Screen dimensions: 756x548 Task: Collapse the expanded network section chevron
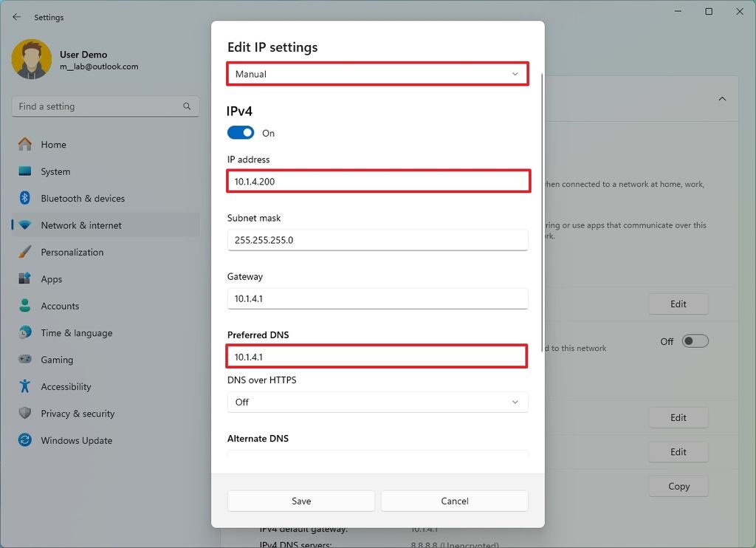pyautogui.click(x=722, y=97)
